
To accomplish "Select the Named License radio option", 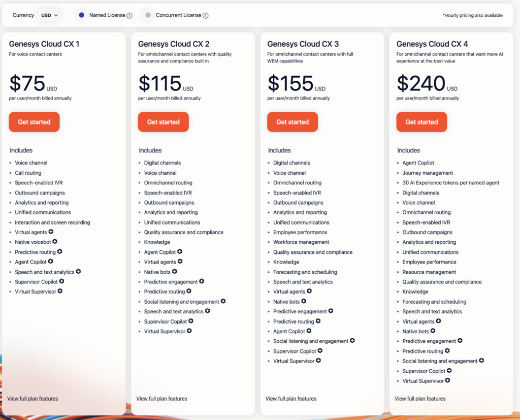I will pos(82,15).
